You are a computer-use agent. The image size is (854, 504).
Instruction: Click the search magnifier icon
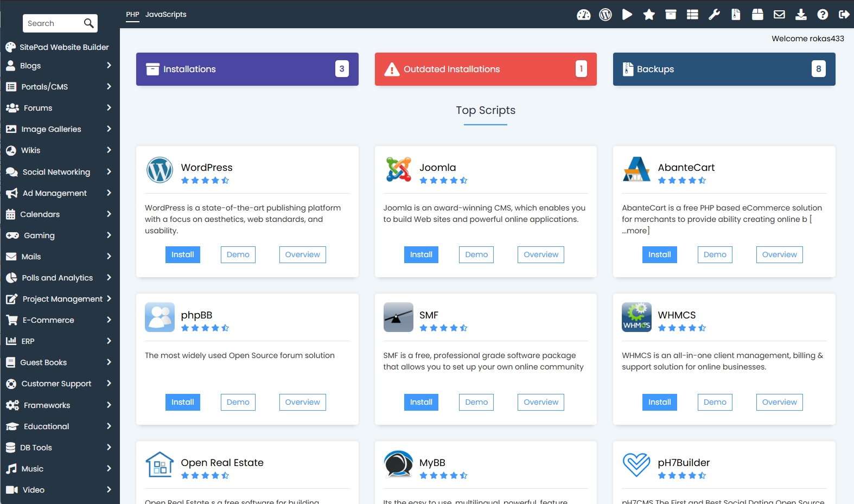coord(89,23)
